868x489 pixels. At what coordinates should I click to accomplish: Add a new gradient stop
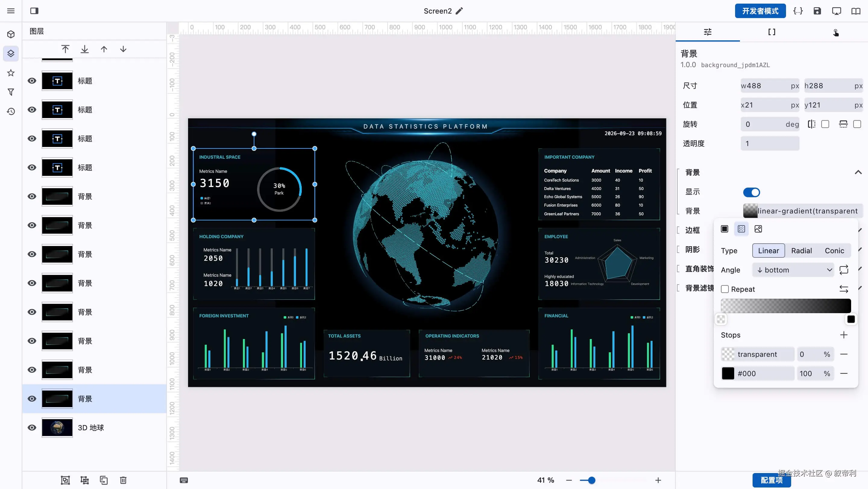pyautogui.click(x=844, y=335)
